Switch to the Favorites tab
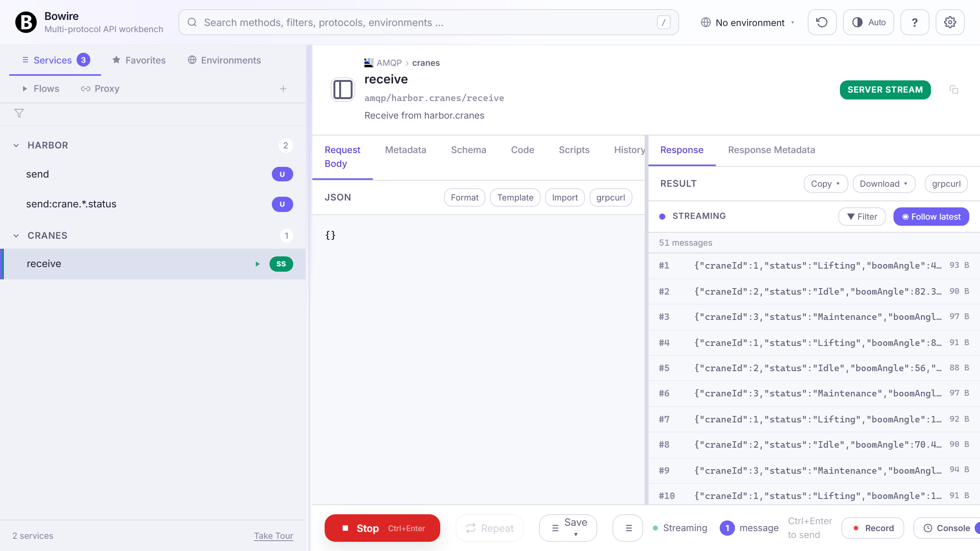The width and height of the screenshot is (980, 551). 139,60
